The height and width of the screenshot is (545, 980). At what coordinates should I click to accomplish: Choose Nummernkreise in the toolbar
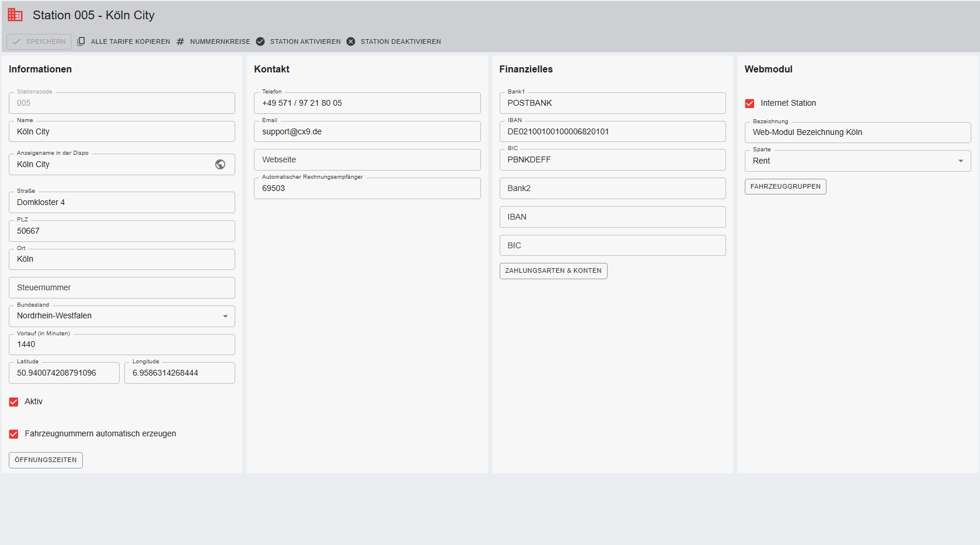[219, 41]
